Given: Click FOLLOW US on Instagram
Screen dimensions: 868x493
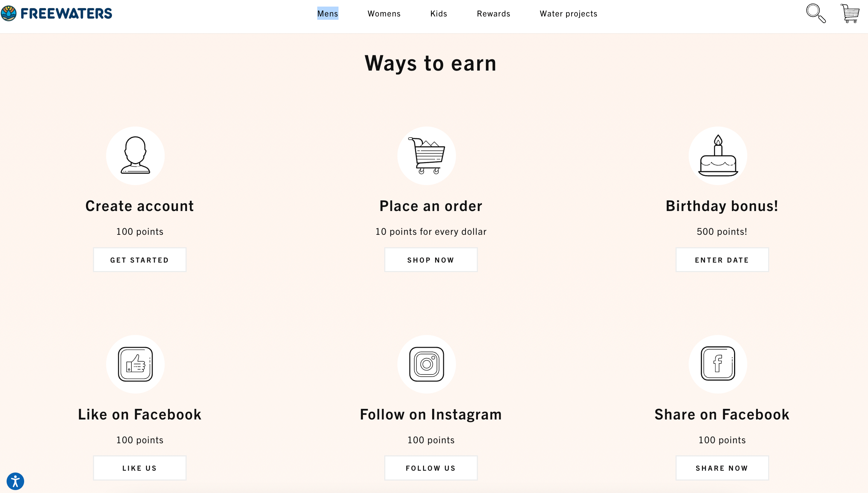Looking at the screenshot, I should point(430,468).
